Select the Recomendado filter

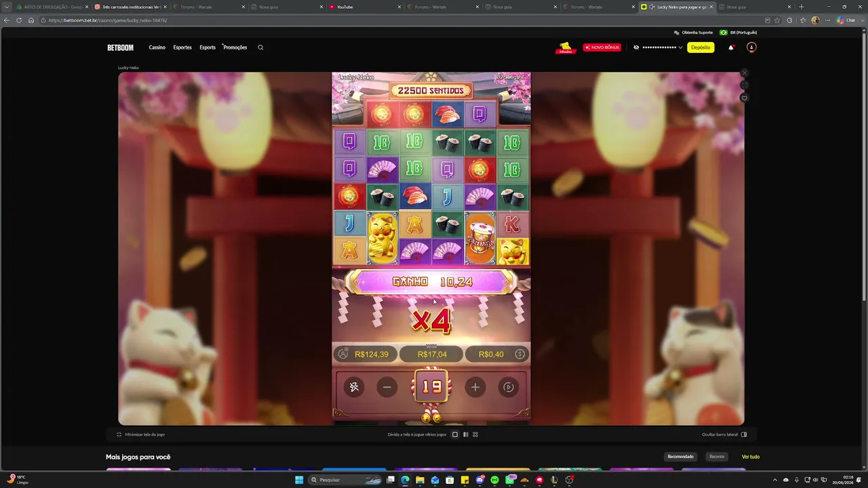click(681, 457)
